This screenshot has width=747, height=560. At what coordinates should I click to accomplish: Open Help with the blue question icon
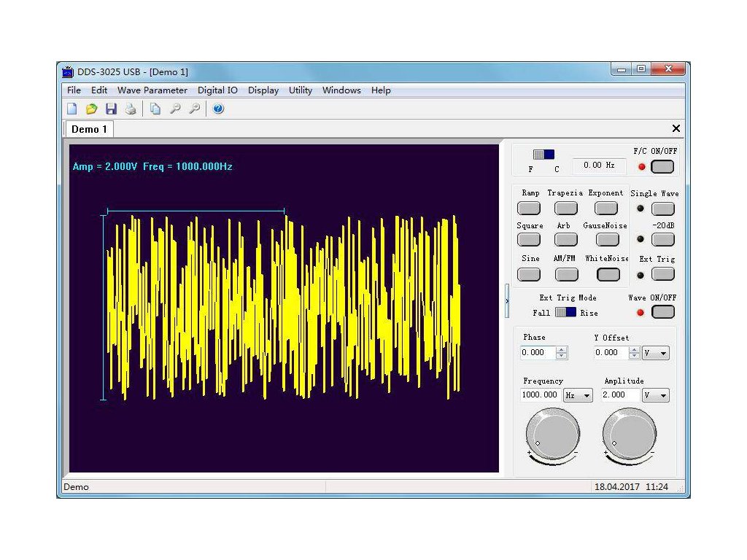pos(218,109)
